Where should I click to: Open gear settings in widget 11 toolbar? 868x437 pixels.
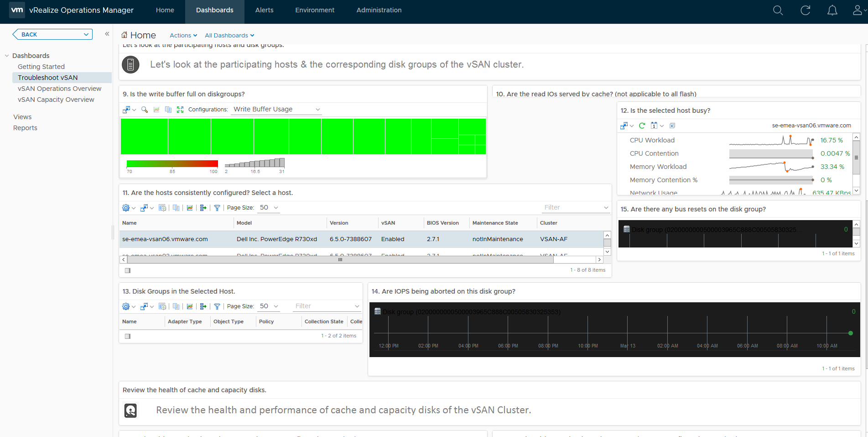point(129,208)
